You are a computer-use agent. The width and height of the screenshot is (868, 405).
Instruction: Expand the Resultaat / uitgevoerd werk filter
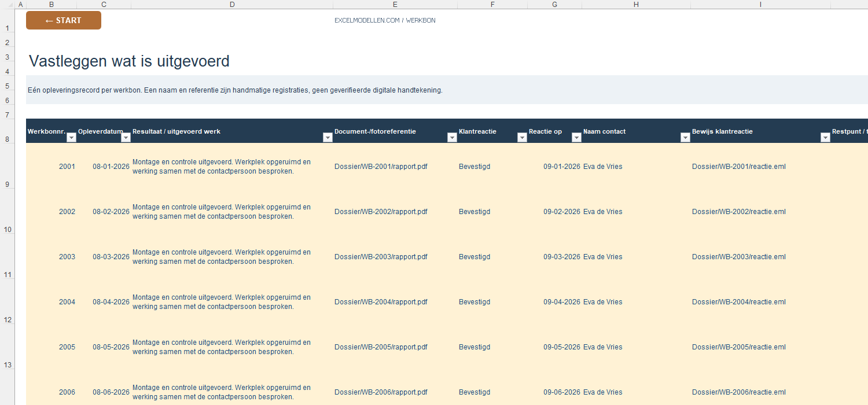(x=328, y=138)
